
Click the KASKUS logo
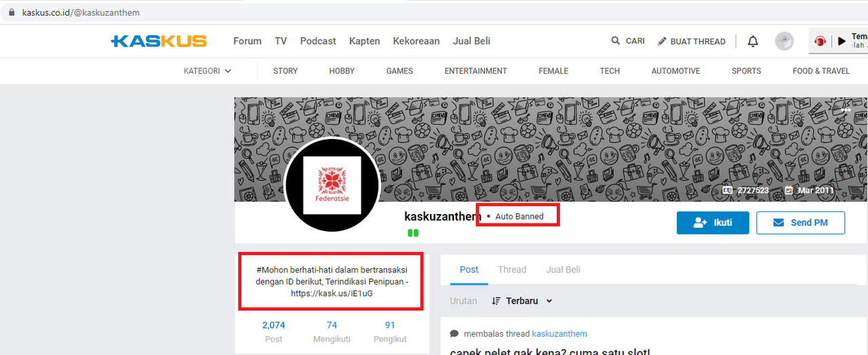pos(159,41)
